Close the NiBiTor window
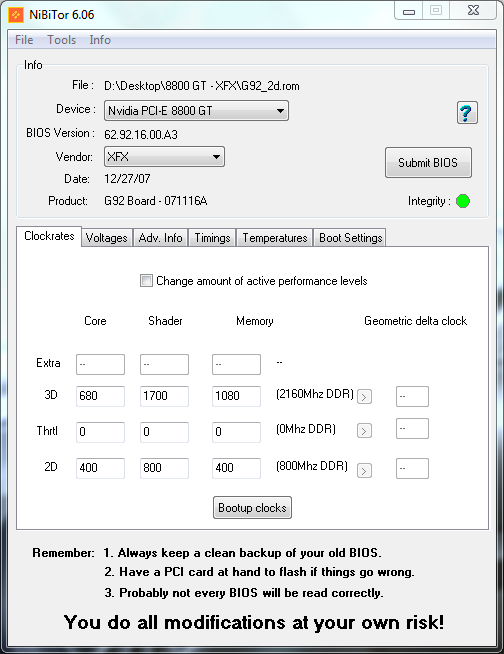This screenshot has height=654, width=504. tap(474, 10)
